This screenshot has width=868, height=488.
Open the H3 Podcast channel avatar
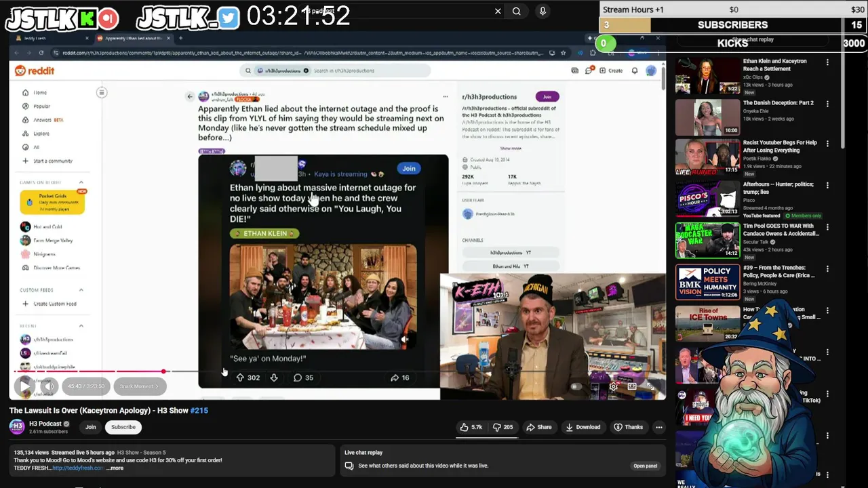pos(17,426)
